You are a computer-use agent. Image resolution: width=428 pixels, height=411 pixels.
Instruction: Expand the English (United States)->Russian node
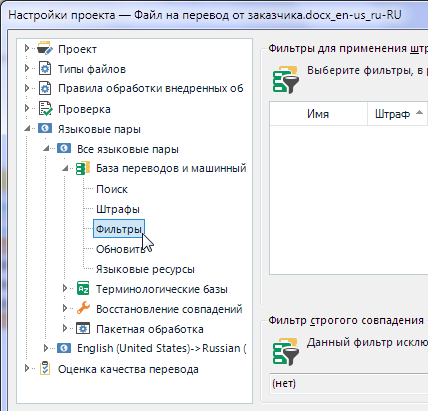(46, 348)
